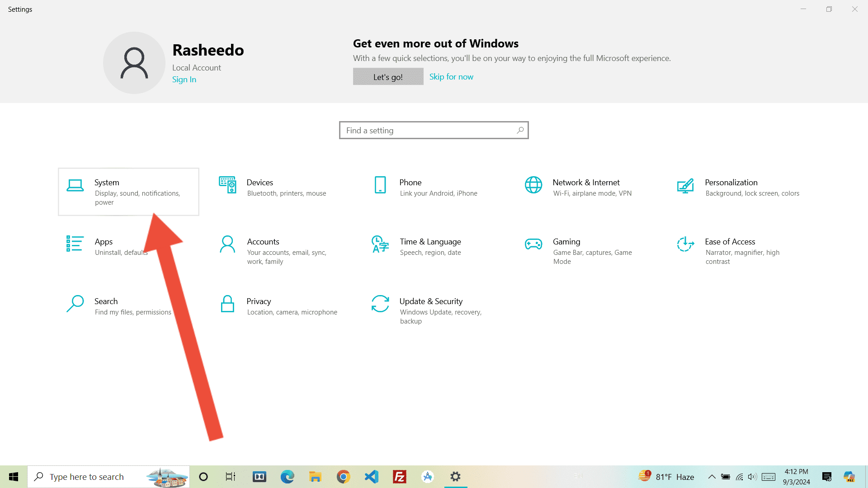Open Update & Security icon
Image resolution: width=868 pixels, height=488 pixels.
coord(380,304)
